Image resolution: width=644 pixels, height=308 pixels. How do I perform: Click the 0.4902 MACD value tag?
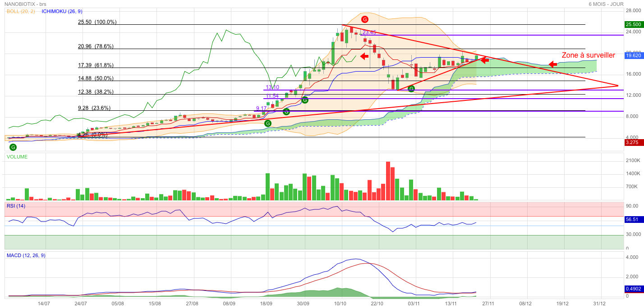633,289
